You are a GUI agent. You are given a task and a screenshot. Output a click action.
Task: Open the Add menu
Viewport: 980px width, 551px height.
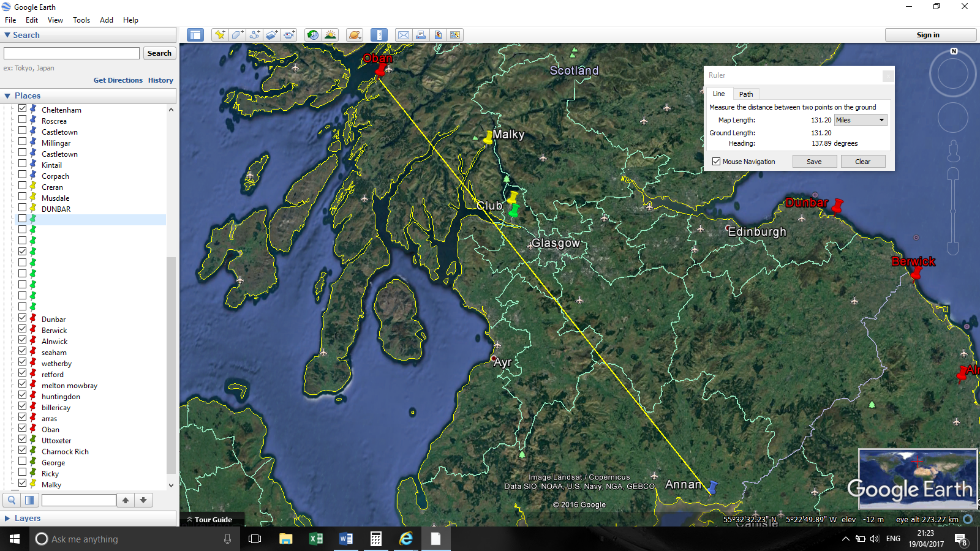click(107, 20)
